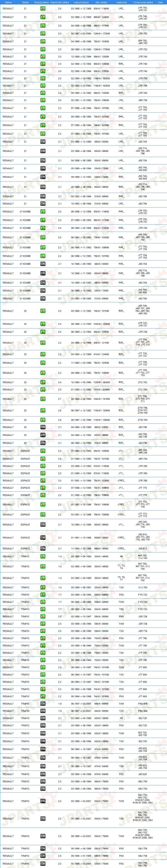Click the Rodzaj paliwa column header
The image size is (167, 868).
click(41, 2)
